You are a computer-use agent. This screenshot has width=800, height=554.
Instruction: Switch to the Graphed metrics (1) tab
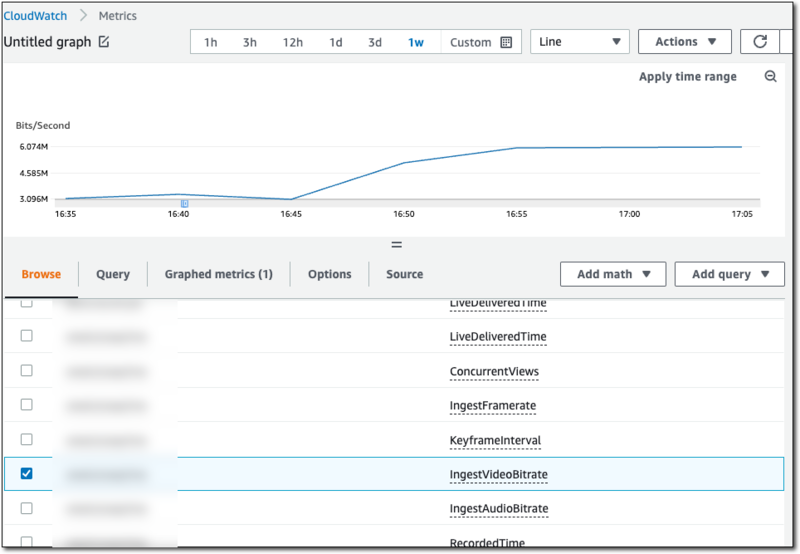pyautogui.click(x=218, y=274)
